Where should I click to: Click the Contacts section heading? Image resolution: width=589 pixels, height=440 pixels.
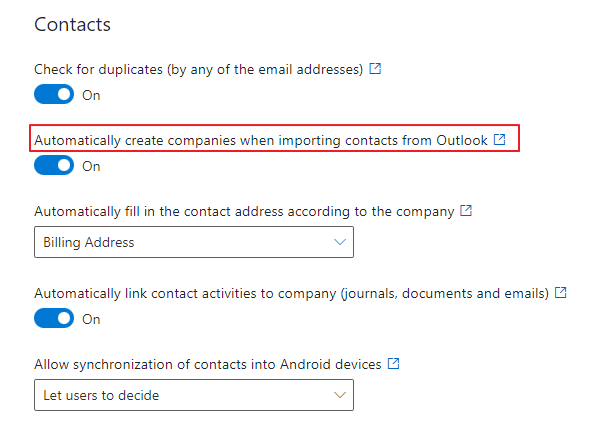[x=72, y=25]
